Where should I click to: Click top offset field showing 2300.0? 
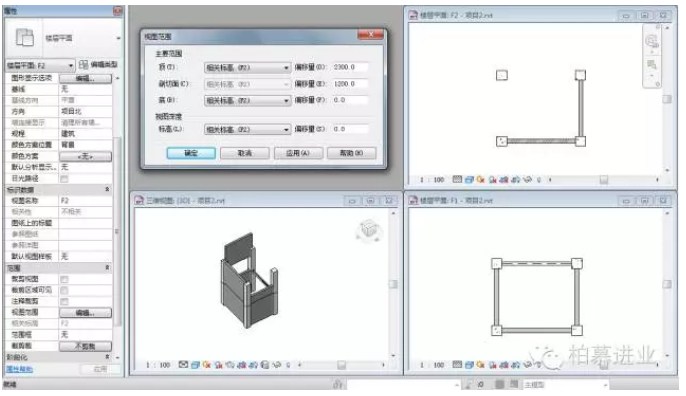tap(350, 67)
